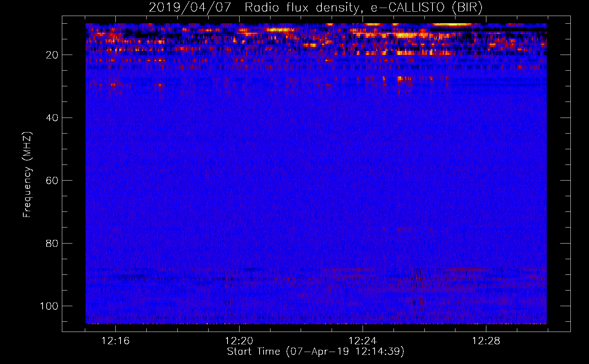Screen dimensions: 589x364
Task: Click the 12:20 time tick label
Action: pos(239,341)
